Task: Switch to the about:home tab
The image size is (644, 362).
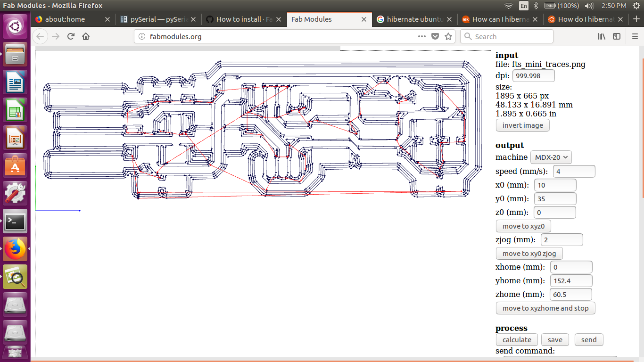Action: pyautogui.click(x=65, y=19)
